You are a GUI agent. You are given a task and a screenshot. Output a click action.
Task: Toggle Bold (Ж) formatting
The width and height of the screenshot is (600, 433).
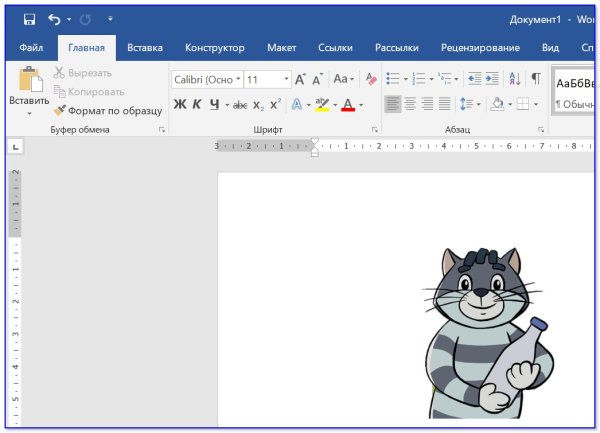180,104
